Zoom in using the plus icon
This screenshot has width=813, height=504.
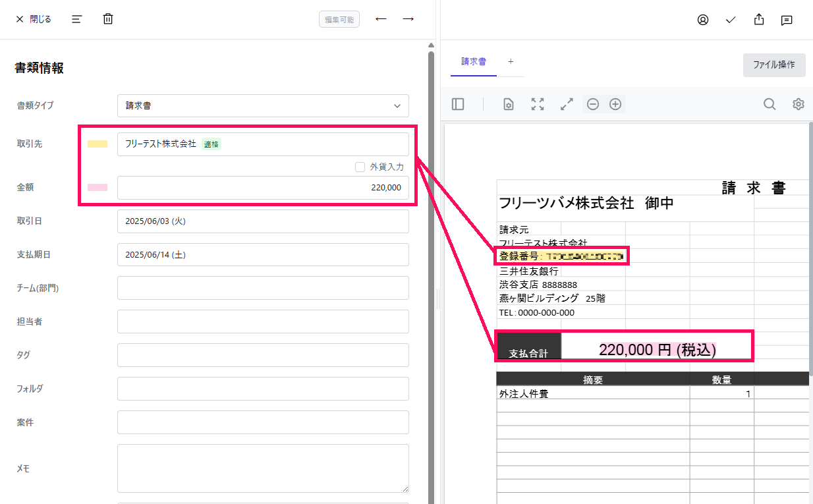click(615, 103)
